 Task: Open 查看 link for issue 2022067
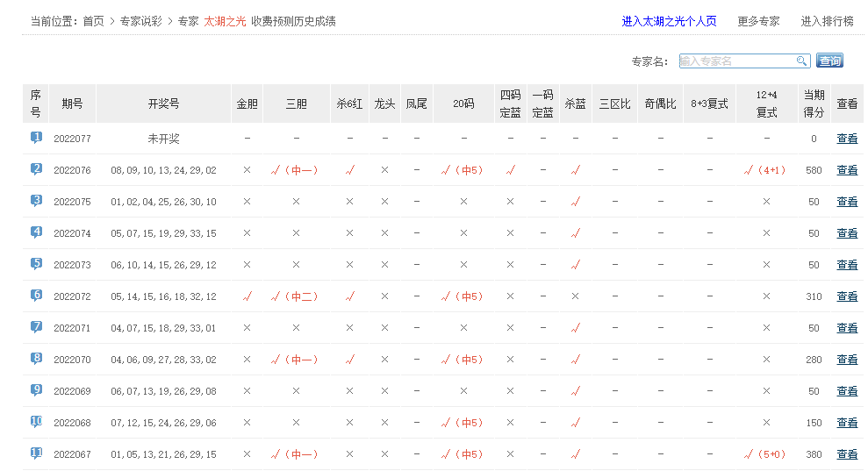tap(847, 454)
